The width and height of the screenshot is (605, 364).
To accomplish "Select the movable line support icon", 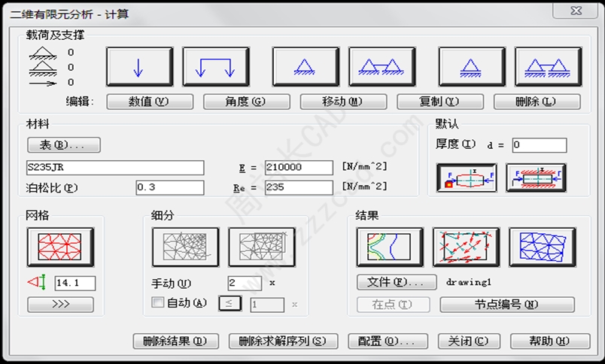I will click(x=549, y=67).
